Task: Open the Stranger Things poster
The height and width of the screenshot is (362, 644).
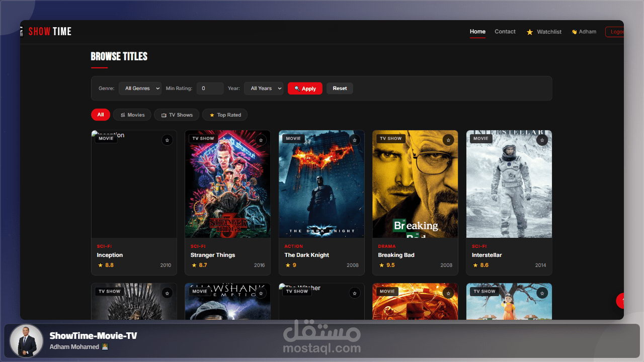Action: click(227, 184)
